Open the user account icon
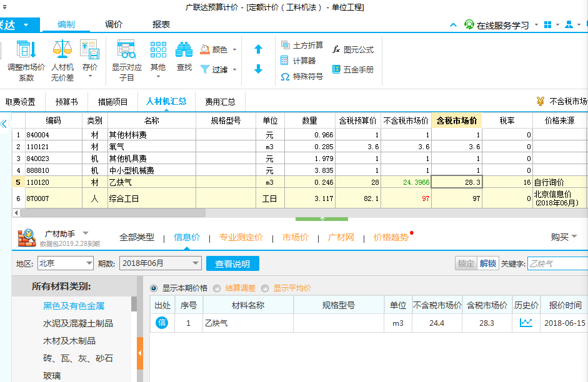 [569, 25]
